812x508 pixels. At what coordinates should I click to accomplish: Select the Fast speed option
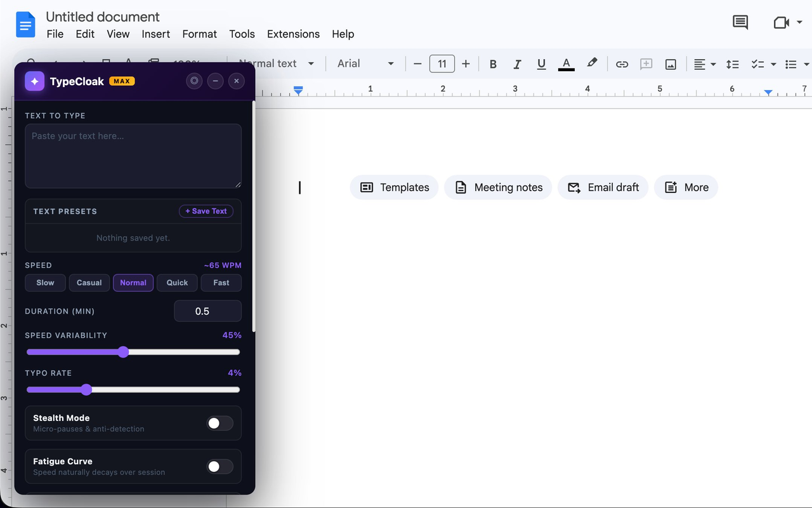click(221, 283)
